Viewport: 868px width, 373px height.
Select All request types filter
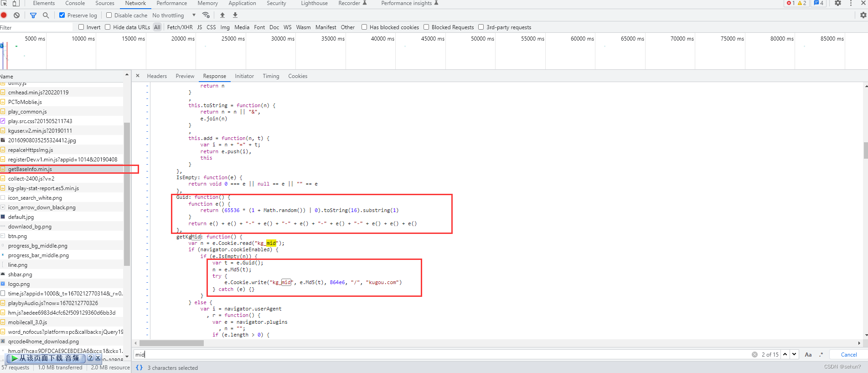(157, 27)
